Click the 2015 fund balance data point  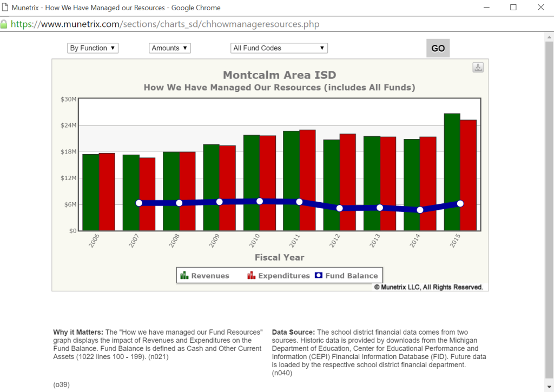click(x=460, y=203)
